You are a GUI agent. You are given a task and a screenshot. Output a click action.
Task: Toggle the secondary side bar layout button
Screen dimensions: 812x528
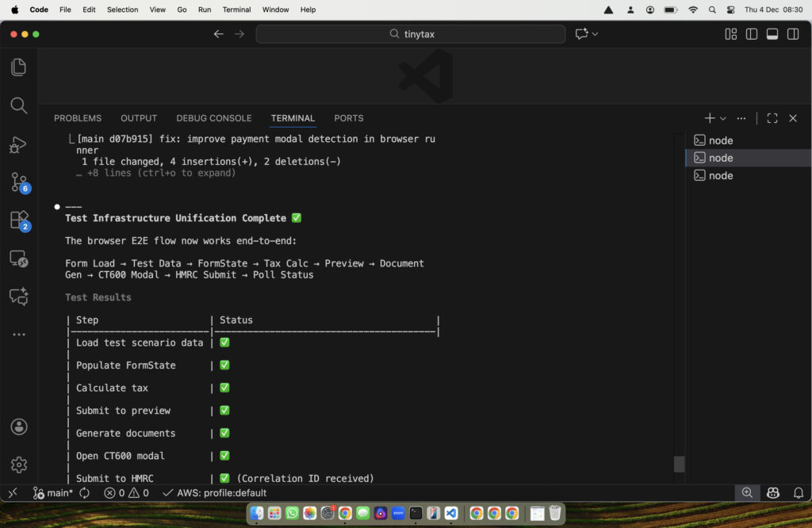pos(792,34)
